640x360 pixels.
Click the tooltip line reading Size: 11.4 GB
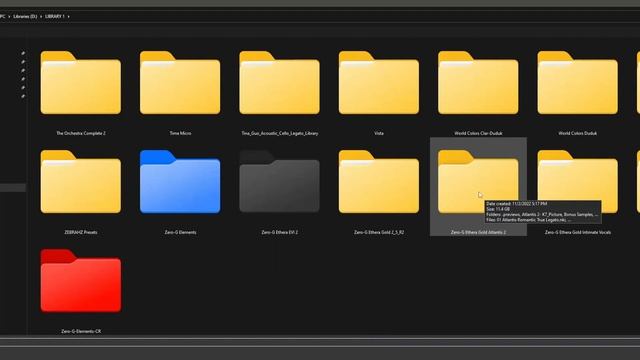(x=498, y=209)
